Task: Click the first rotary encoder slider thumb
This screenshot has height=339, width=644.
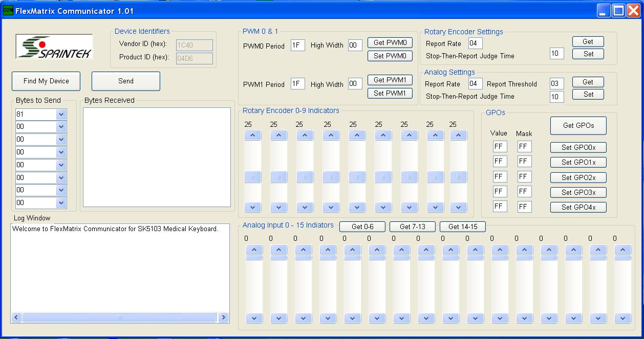Action: coord(252,177)
